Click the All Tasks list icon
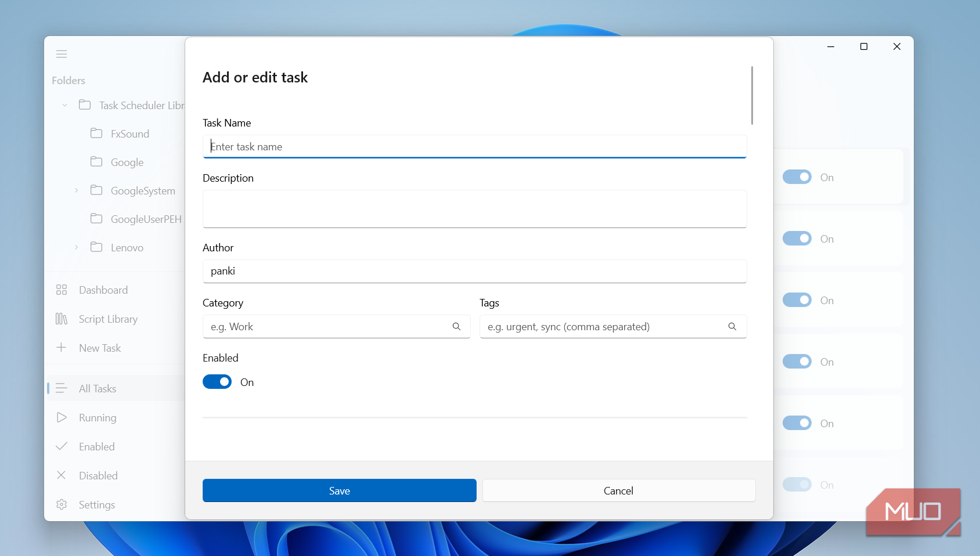The height and width of the screenshot is (556, 980). pos(62,388)
